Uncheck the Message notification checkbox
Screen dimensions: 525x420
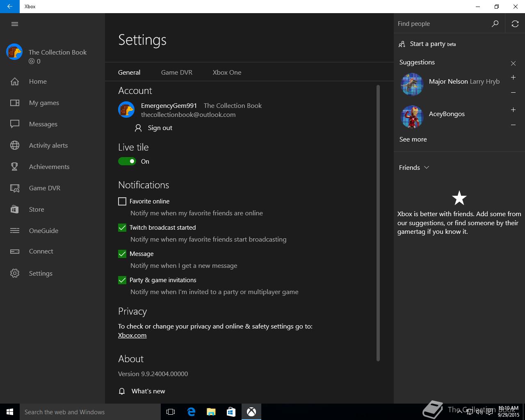[x=122, y=254]
